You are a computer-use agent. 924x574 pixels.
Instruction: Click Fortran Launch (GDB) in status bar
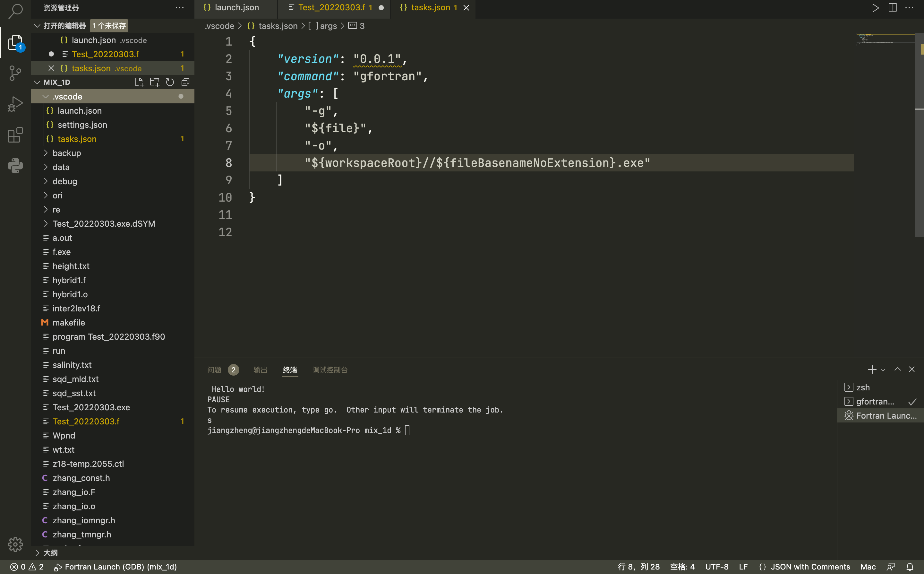pos(115,567)
